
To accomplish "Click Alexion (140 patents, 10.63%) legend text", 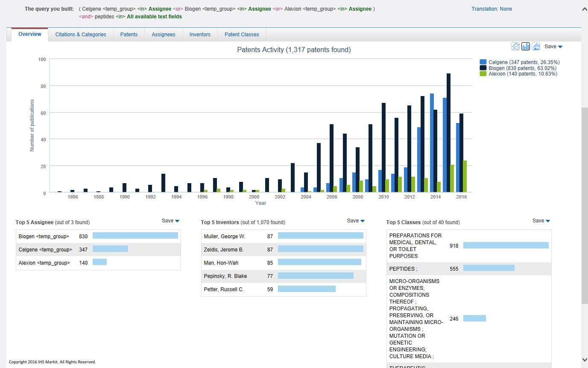I will coord(523,74).
